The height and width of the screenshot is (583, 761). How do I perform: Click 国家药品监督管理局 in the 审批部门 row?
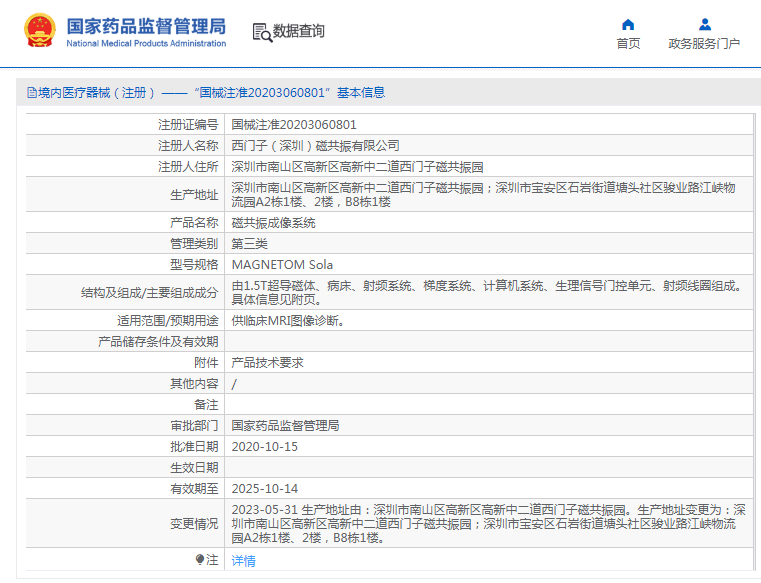(285, 426)
